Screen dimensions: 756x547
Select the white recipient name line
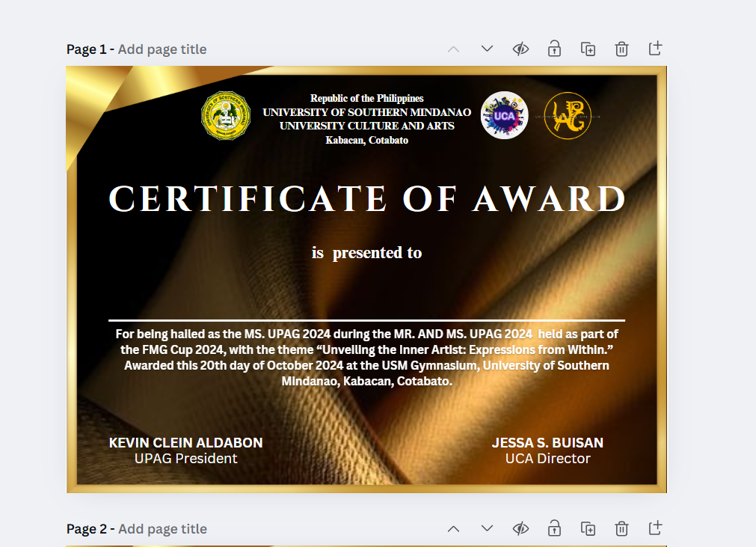point(367,320)
